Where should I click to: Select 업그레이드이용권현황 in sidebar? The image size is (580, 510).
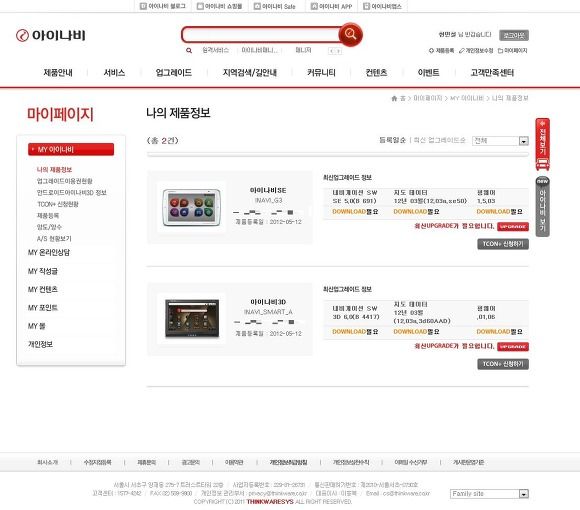[x=65, y=181]
